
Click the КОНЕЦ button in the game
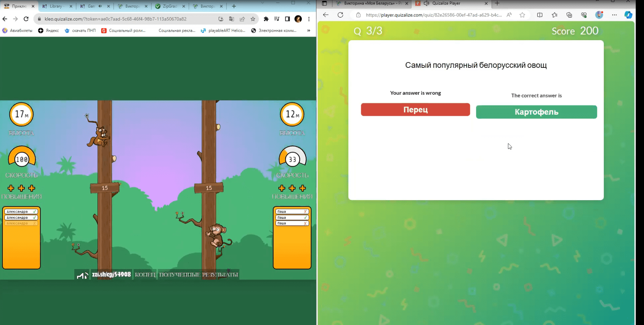(145, 275)
